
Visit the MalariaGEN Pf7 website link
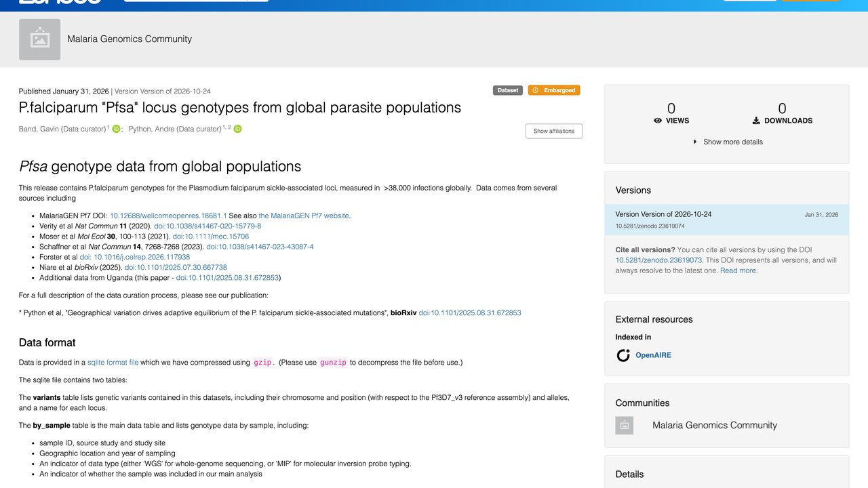[x=304, y=216]
